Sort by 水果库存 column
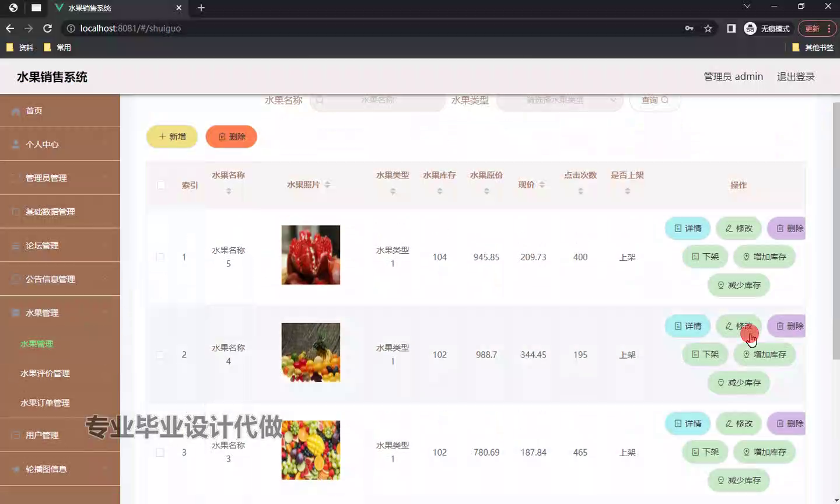 click(x=440, y=191)
